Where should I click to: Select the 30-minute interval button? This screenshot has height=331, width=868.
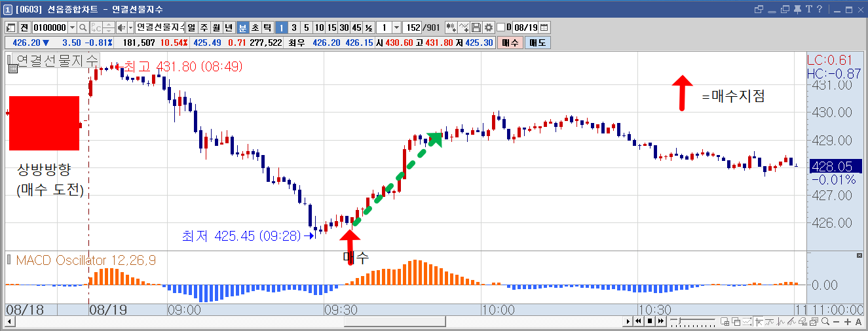pos(344,27)
